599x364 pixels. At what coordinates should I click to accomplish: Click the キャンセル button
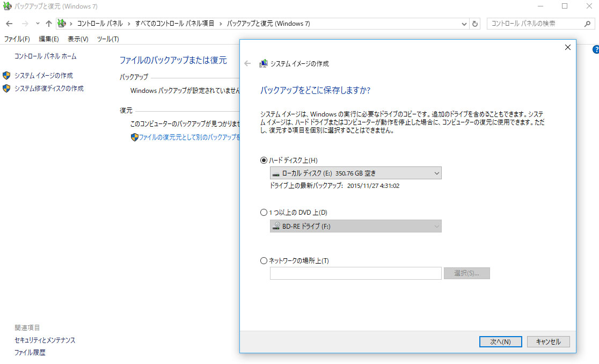pyautogui.click(x=548, y=342)
